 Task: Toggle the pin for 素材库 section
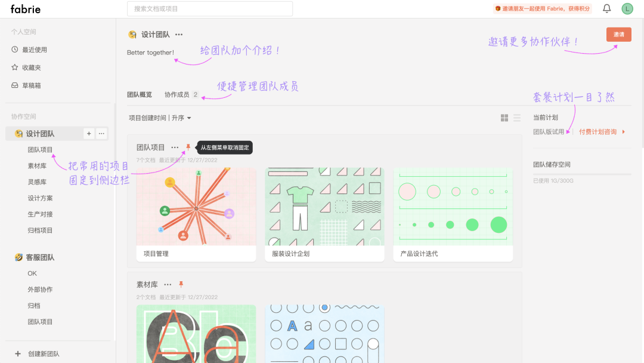tap(181, 284)
